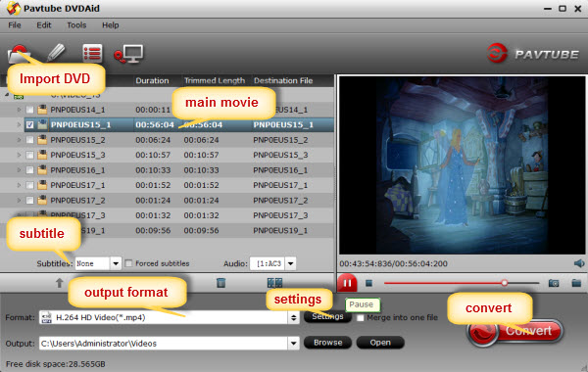This screenshot has width=588, height=372.
Task: Open the snapshot folder icon under preview
Action: (x=576, y=283)
